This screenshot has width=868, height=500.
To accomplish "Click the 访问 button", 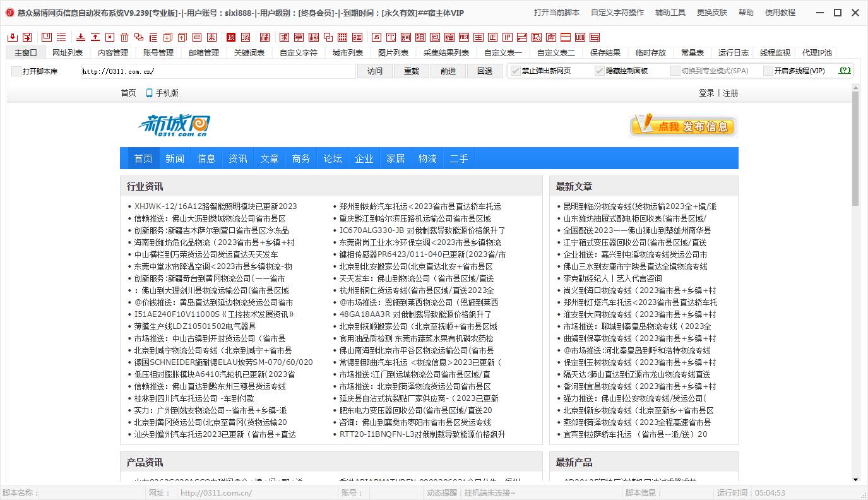I will (375, 71).
